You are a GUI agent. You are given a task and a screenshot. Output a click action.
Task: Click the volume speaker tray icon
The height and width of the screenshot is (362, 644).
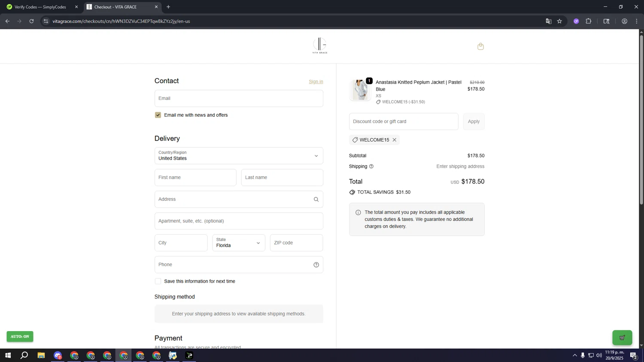coord(599,355)
